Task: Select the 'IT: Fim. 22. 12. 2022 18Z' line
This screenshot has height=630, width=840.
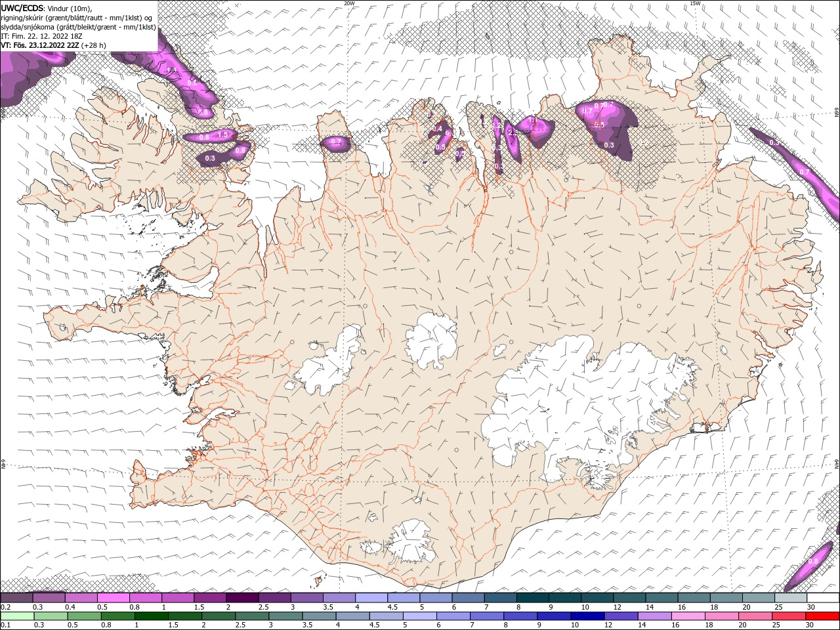Action: point(41,36)
